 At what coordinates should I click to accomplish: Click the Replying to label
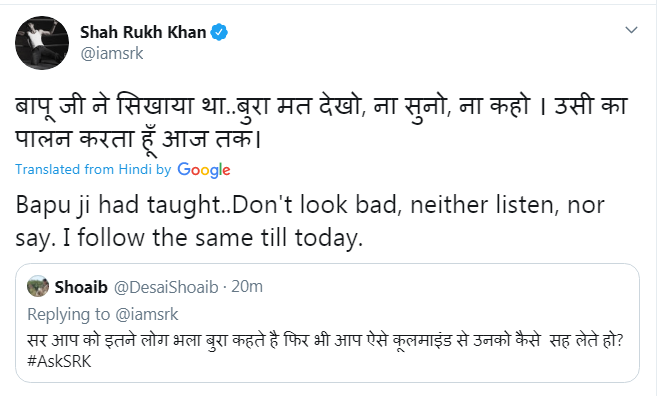click(69, 315)
